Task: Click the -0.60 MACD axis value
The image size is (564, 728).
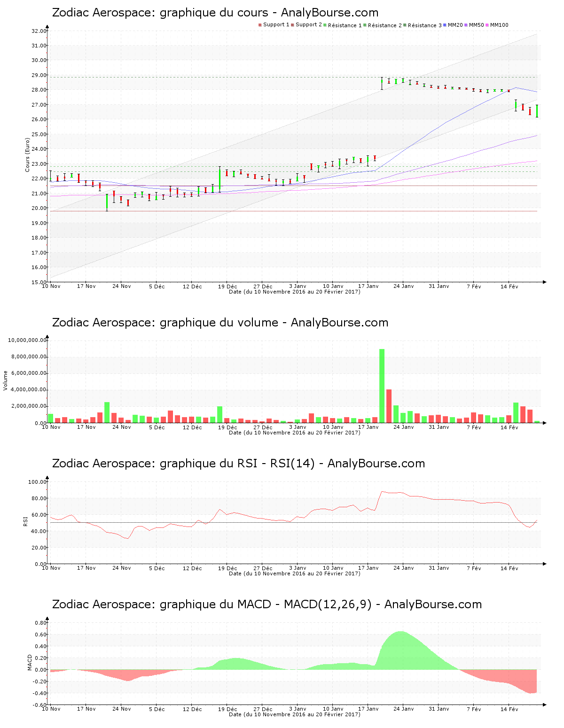Action: point(40,705)
